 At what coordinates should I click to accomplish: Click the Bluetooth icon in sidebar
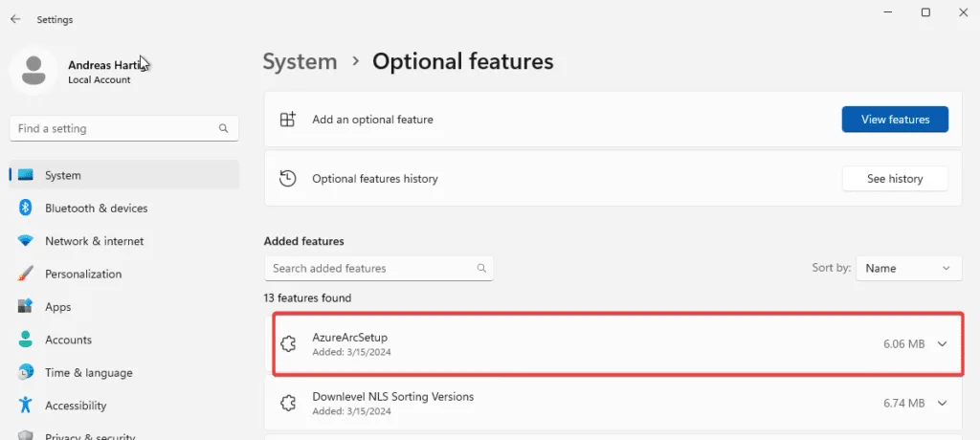(25, 209)
